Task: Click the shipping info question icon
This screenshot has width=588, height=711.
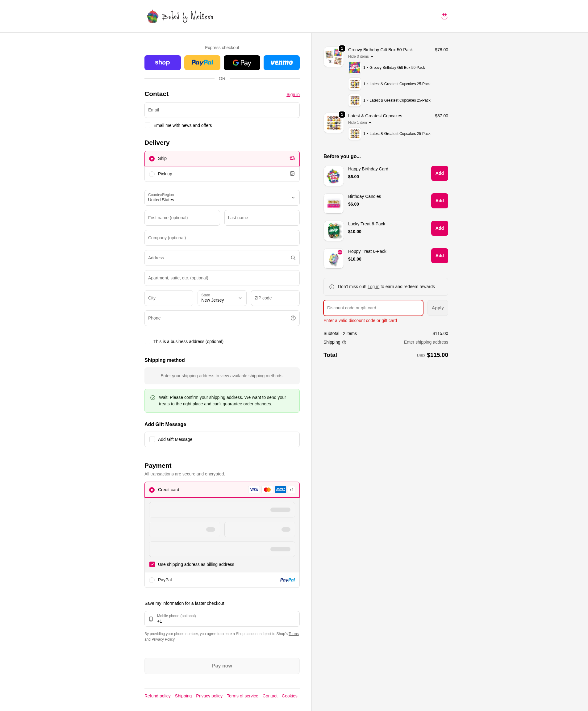Action: [x=344, y=342]
